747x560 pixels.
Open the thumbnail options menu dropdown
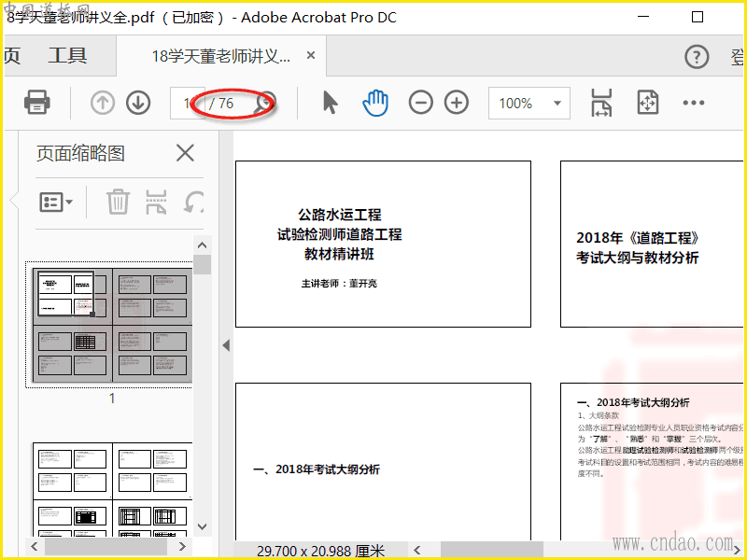pyautogui.click(x=56, y=202)
